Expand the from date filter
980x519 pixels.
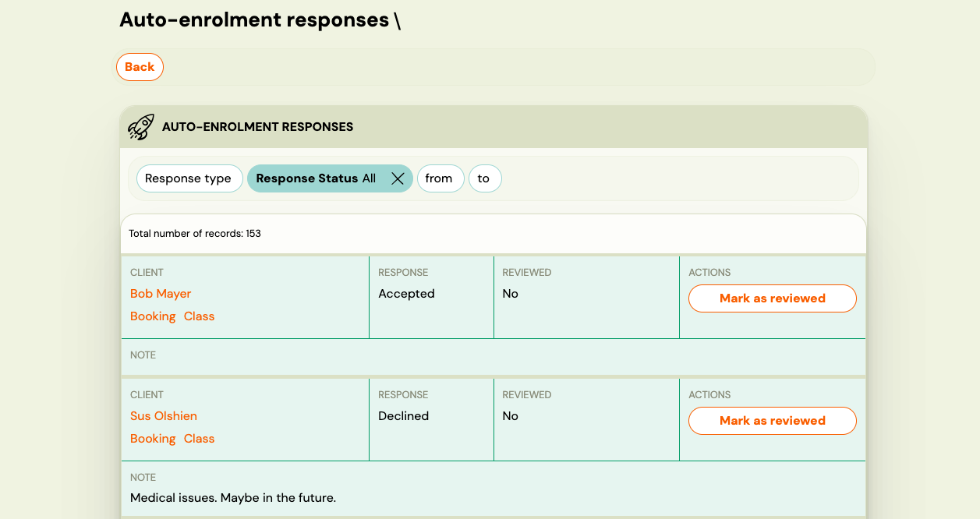pyautogui.click(x=440, y=178)
